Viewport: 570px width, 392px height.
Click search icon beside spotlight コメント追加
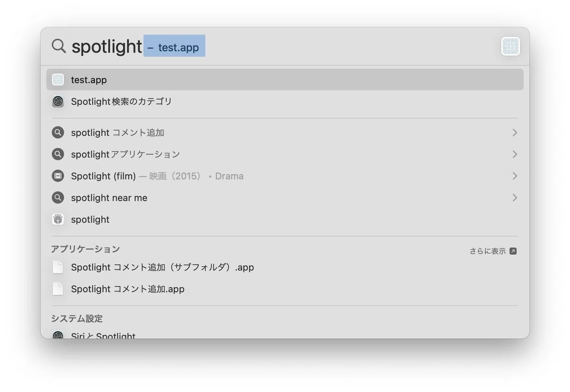pyautogui.click(x=58, y=133)
